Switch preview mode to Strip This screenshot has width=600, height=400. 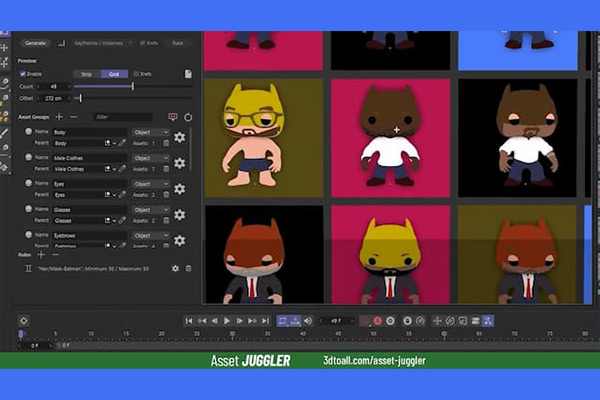pyautogui.click(x=86, y=74)
